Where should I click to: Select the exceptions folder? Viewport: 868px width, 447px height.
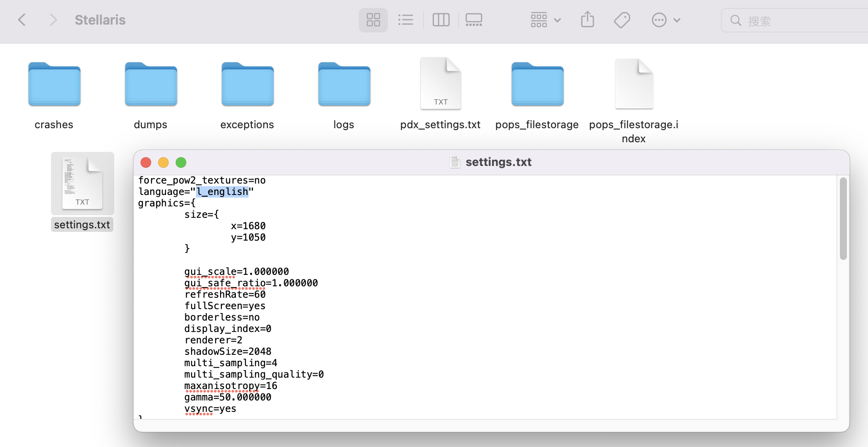[248, 84]
